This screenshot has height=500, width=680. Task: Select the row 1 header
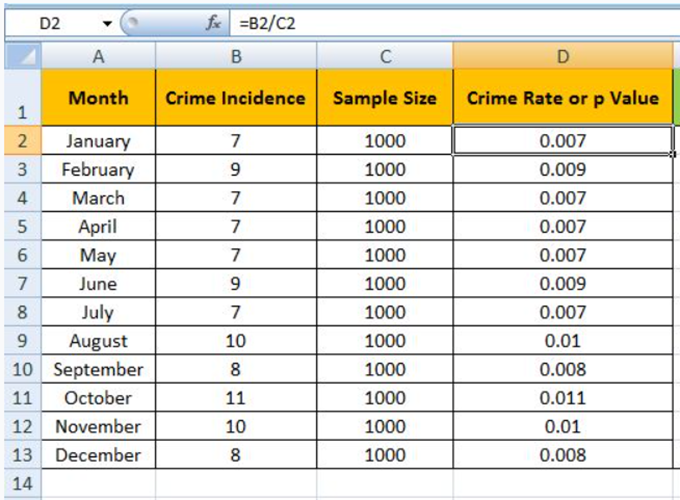click(x=21, y=98)
